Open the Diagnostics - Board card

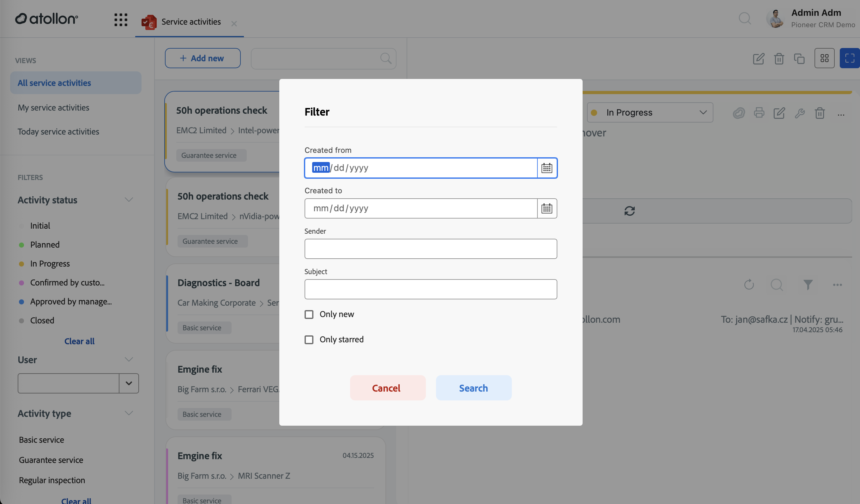(222, 303)
